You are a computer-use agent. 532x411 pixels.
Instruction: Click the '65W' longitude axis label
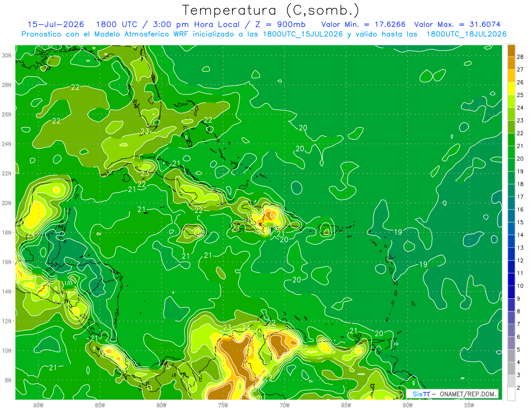pos(346,405)
